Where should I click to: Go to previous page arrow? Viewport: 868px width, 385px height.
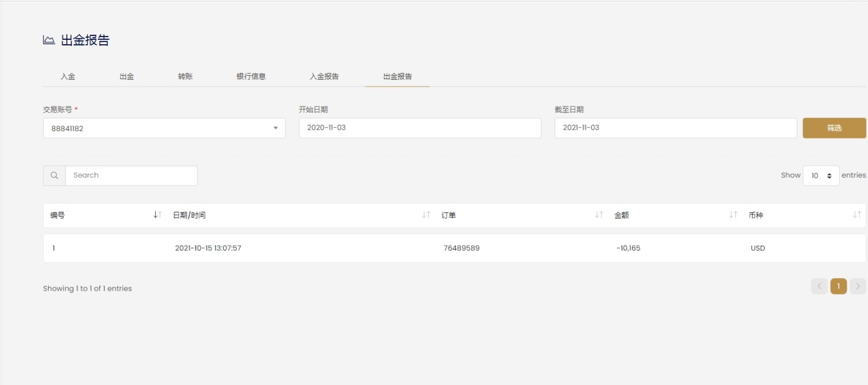[819, 286]
